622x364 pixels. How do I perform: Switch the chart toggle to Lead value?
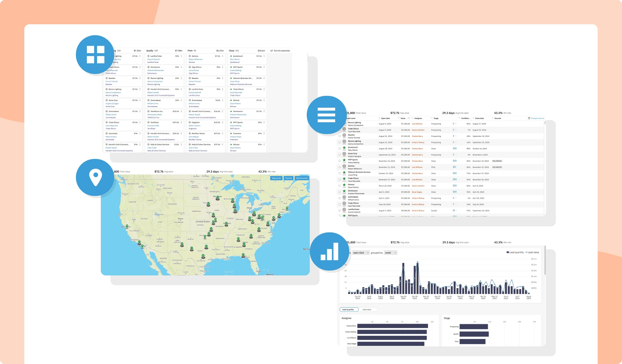367,309
